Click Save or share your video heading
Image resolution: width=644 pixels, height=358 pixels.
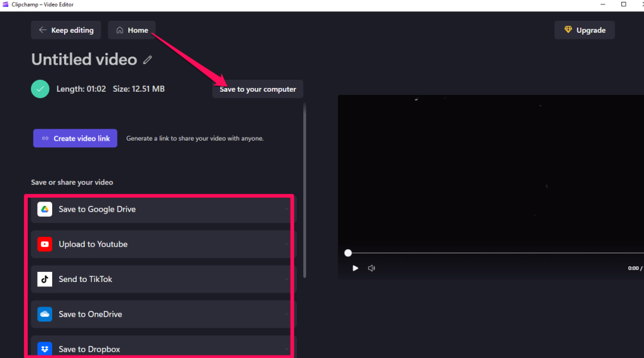[x=72, y=182]
